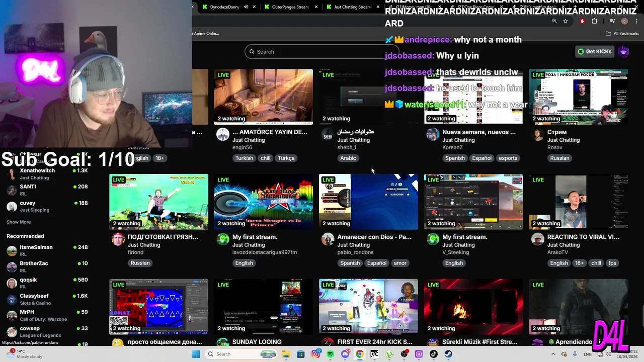
Task: Select the Just Chatting Stream tab
Action: [352, 7]
